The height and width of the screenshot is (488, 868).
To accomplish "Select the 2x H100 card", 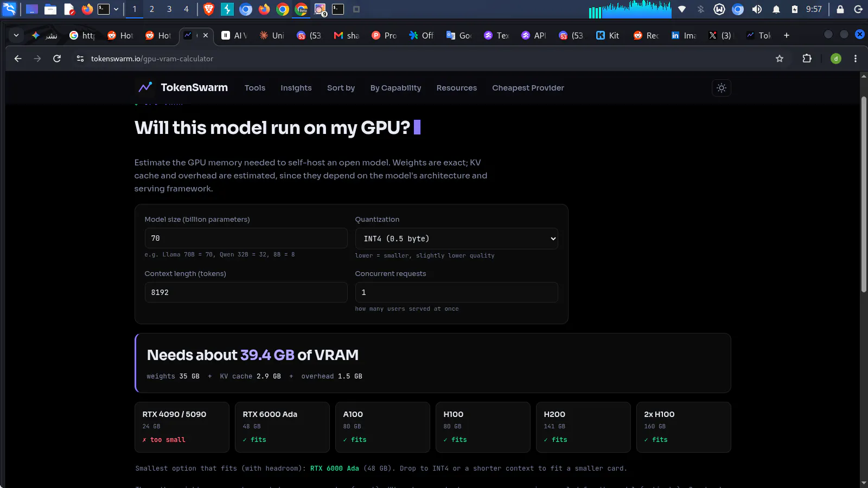I will (684, 427).
